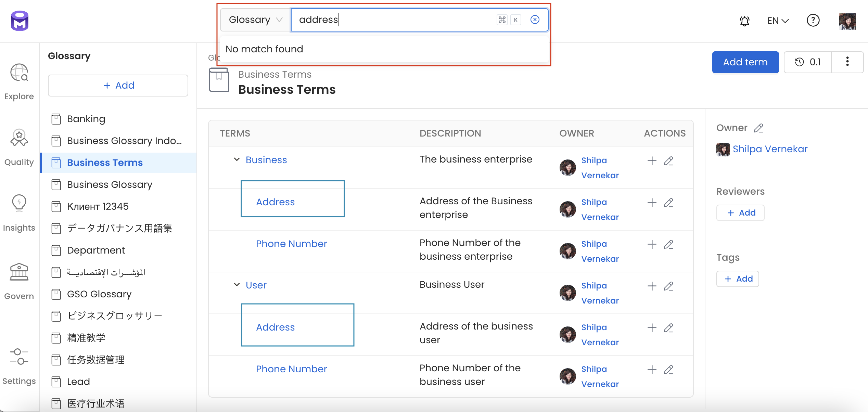Collapse the Business term group
Screen dimensions: 868x412
pyautogui.click(x=236, y=159)
